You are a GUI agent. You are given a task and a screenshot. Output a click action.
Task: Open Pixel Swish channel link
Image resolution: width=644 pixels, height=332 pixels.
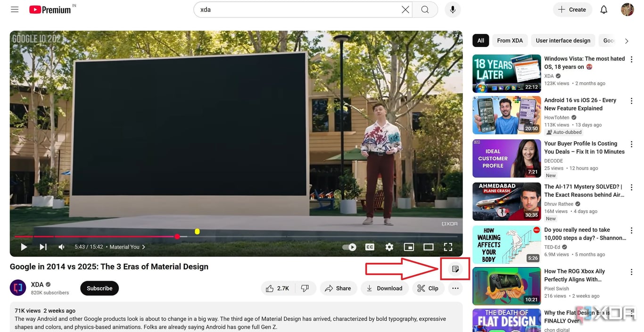pos(557,288)
